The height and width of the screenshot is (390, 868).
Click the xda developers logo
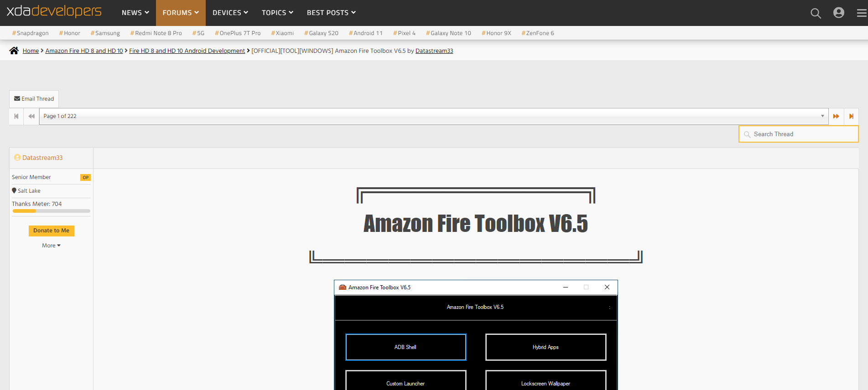pos(54,11)
